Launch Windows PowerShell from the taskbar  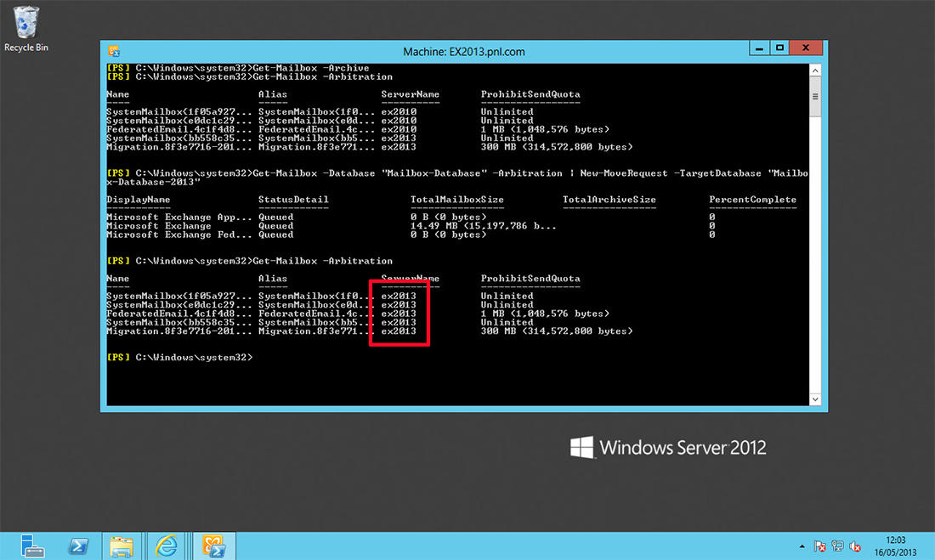(77, 546)
